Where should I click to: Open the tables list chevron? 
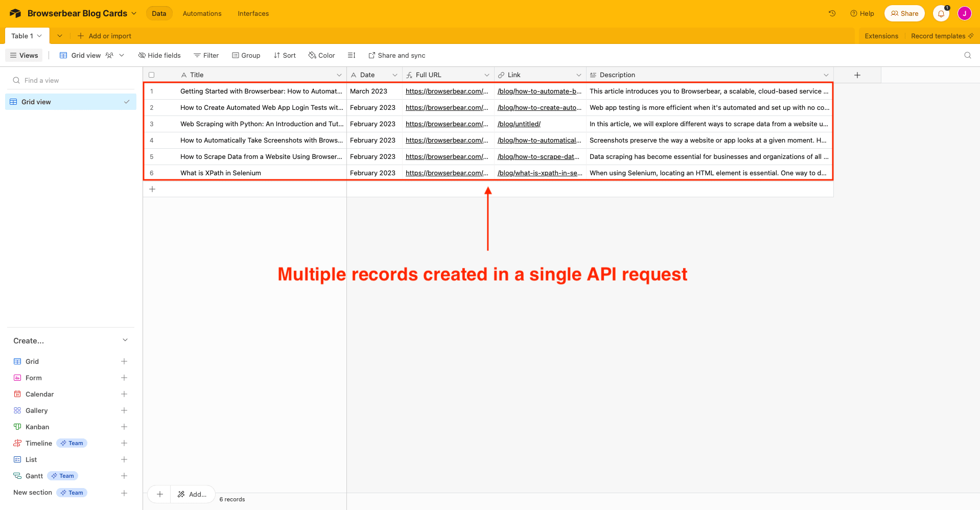click(60, 36)
